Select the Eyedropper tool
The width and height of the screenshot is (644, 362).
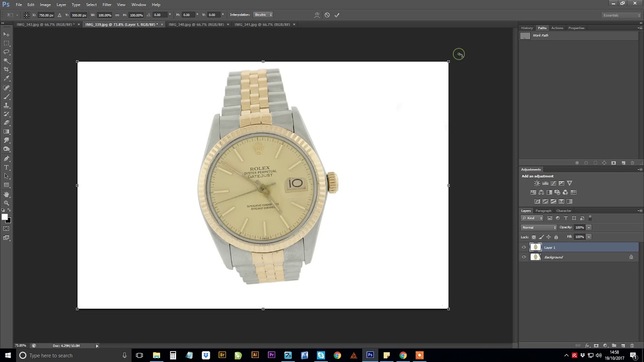point(7,78)
